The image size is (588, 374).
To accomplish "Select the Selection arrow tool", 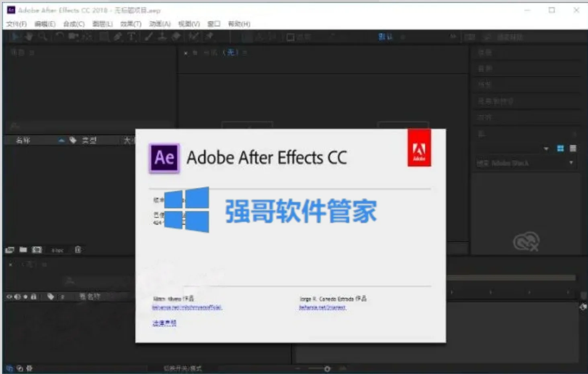I will click(16, 37).
